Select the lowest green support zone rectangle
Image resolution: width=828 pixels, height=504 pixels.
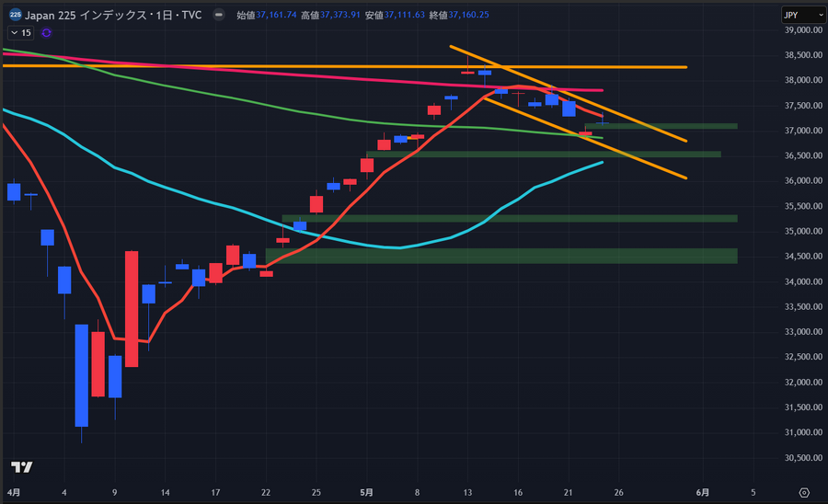pyautogui.click(x=501, y=256)
